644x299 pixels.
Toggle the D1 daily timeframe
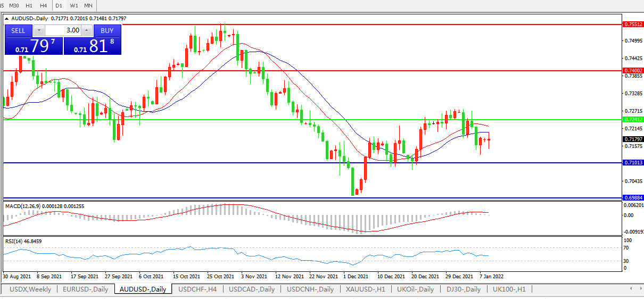59,5
